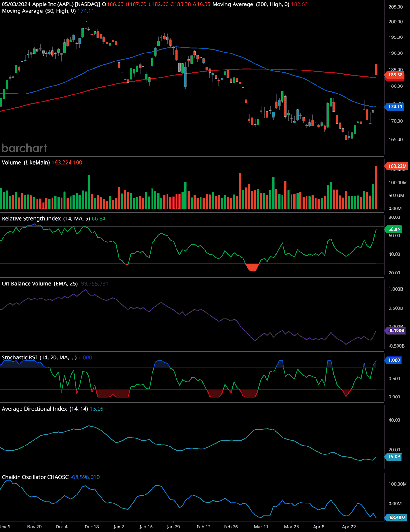
Task: Click the blue 1.000 Stochastic RSI axis badge
Action: point(394,360)
